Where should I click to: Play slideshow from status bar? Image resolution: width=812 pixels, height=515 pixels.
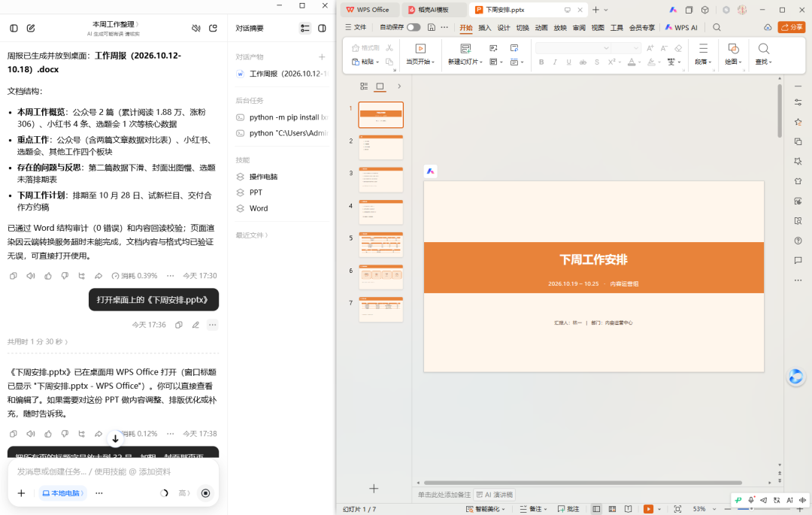pos(648,509)
